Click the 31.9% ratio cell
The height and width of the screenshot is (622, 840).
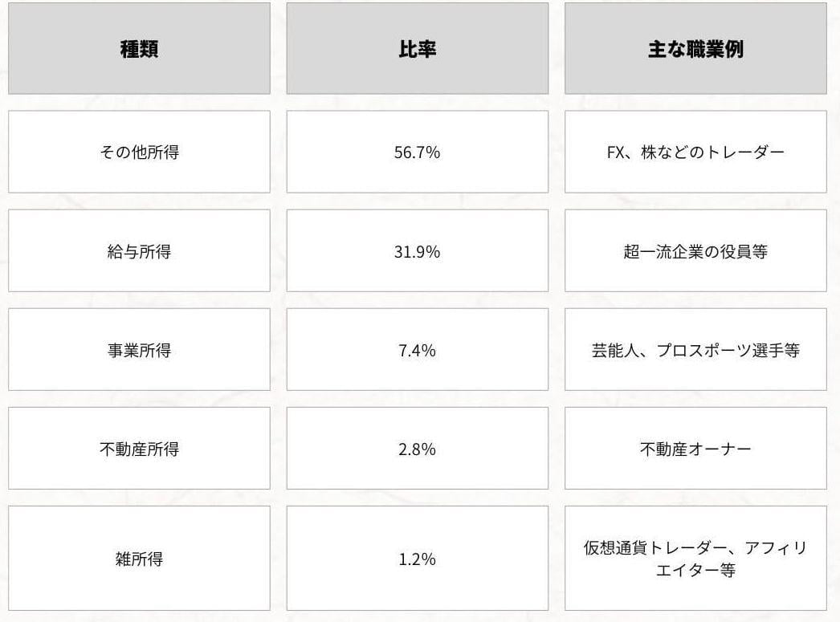pyautogui.click(x=417, y=251)
